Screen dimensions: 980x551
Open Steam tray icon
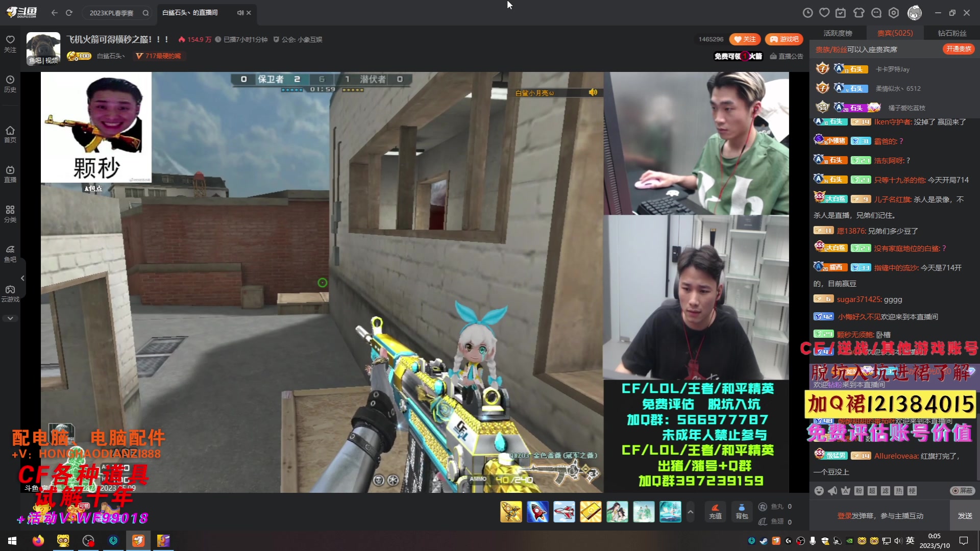click(x=764, y=541)
